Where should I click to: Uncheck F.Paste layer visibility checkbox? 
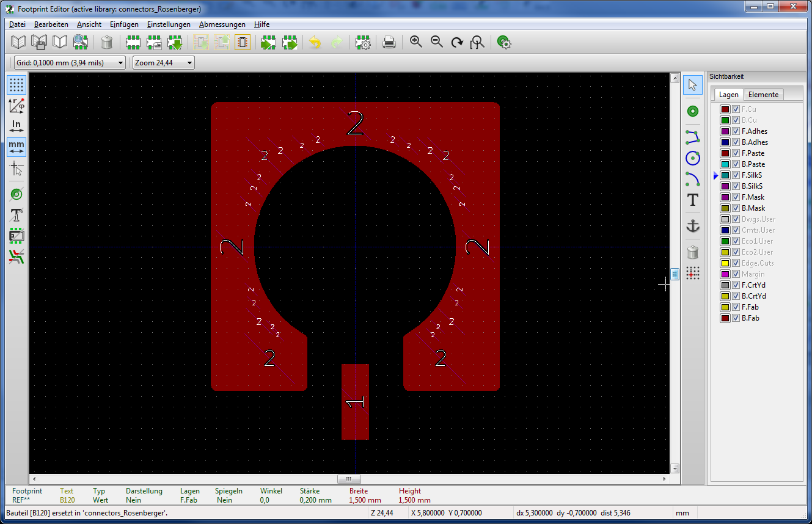click(x=736, y=153)
